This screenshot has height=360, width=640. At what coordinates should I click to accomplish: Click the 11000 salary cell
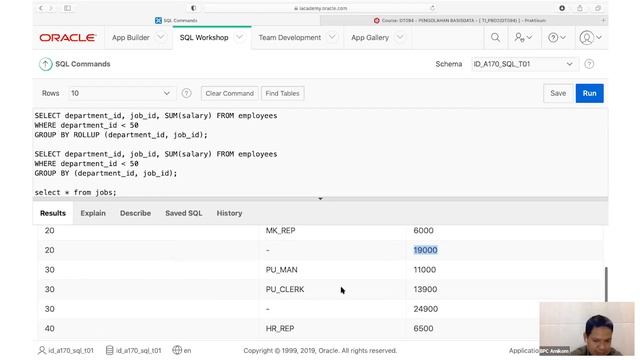424,270
